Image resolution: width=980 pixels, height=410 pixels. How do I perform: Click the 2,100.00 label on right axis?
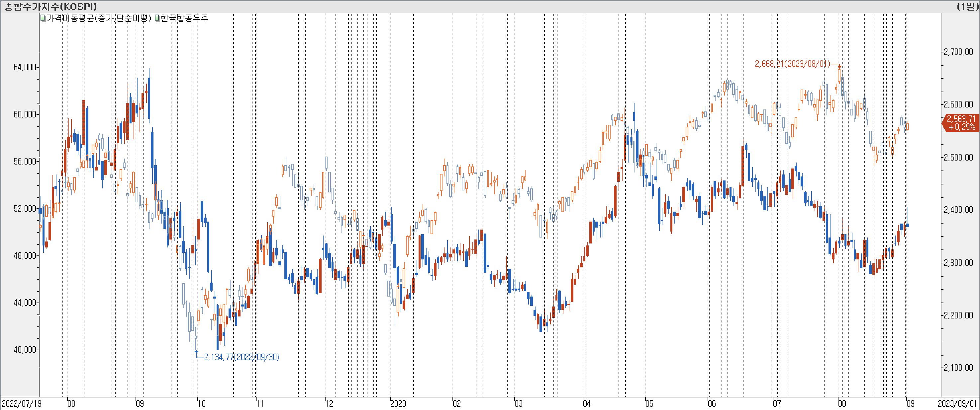point(958,368)
